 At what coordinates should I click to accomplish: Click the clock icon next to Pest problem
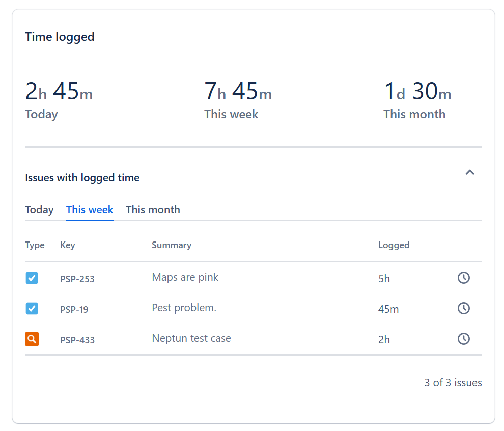click(x=463, y=308)
